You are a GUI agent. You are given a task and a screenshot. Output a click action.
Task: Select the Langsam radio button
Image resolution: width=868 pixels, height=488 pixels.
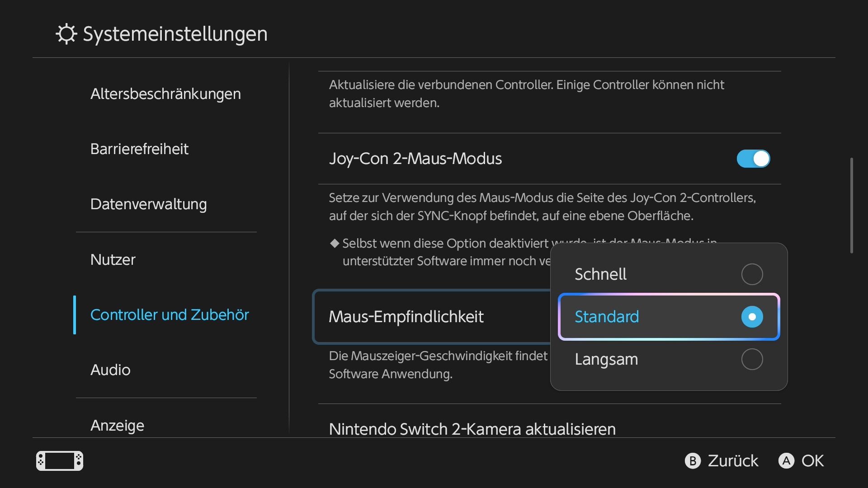coord(752,359)
